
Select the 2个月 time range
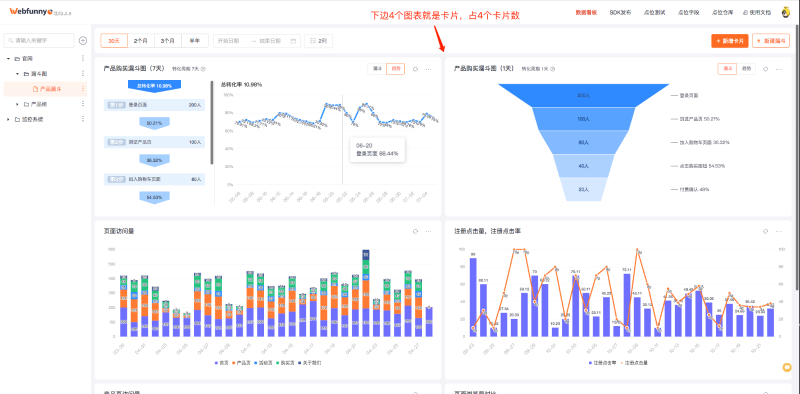click(141, 41)
